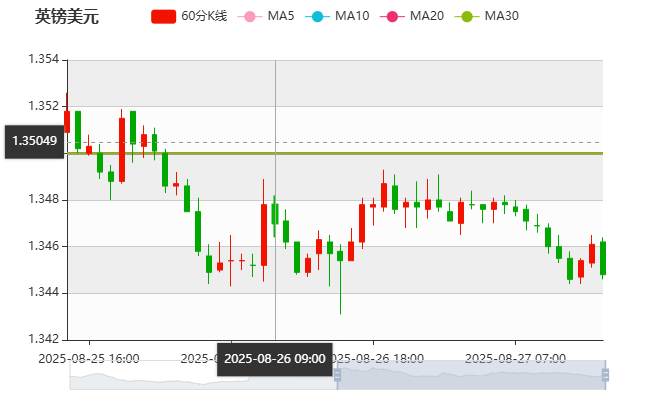Click the 1.352 y-axis label

pyautogui.click(x=44, y=106)
